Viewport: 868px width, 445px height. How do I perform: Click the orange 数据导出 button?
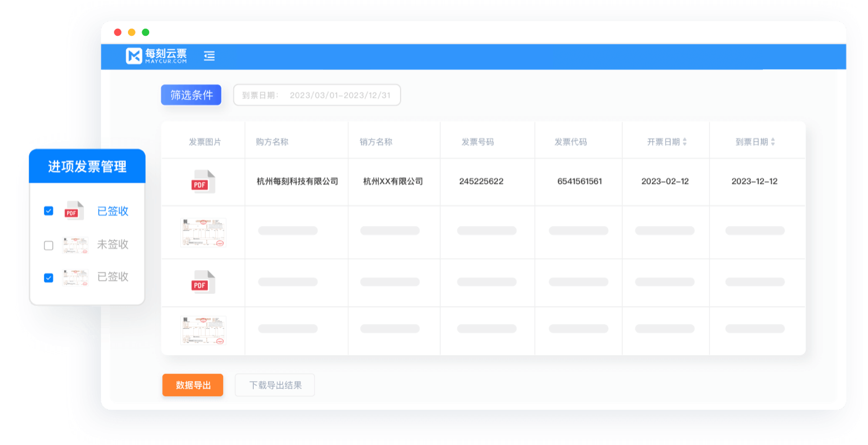point(193,385)
